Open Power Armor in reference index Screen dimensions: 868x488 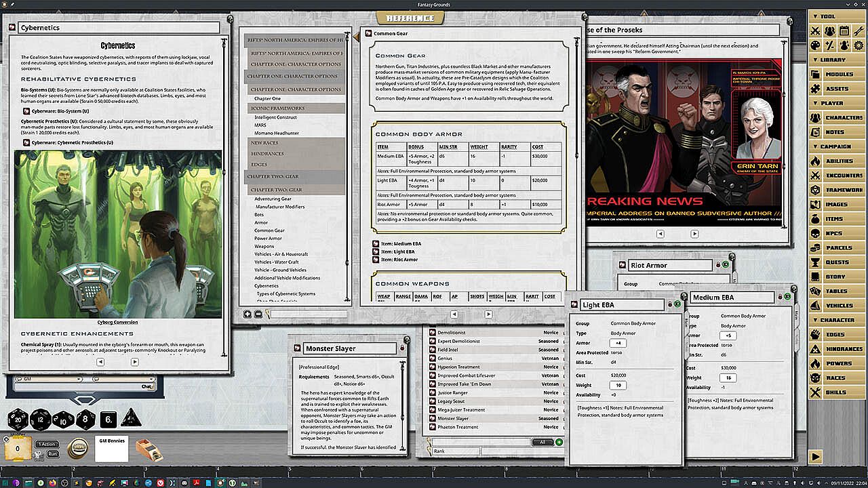click(268, 239)
